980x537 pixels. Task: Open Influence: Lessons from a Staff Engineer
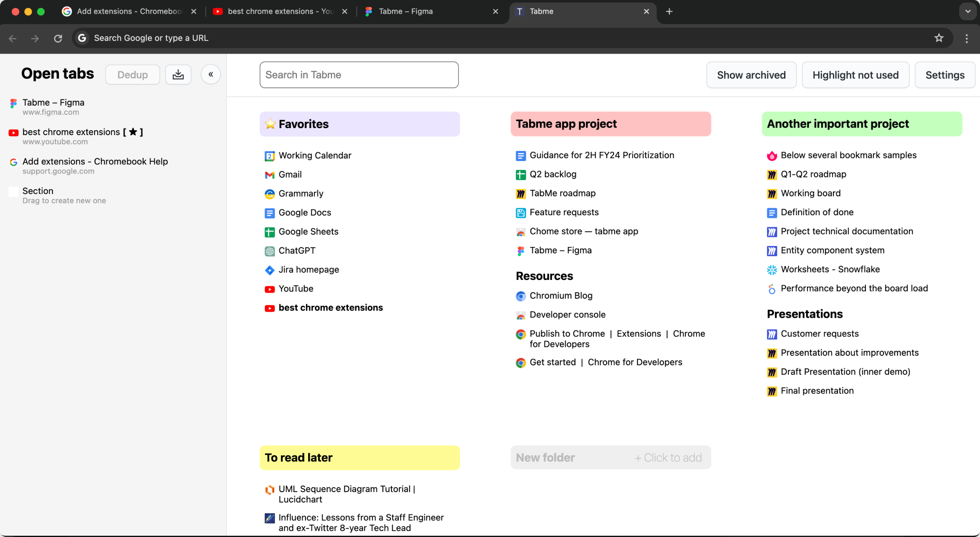click(361, 523)
